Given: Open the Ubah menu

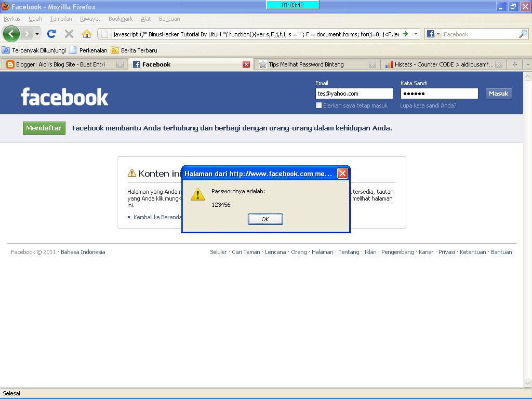Looking at the screenshot, I should [x=35, y=19].
